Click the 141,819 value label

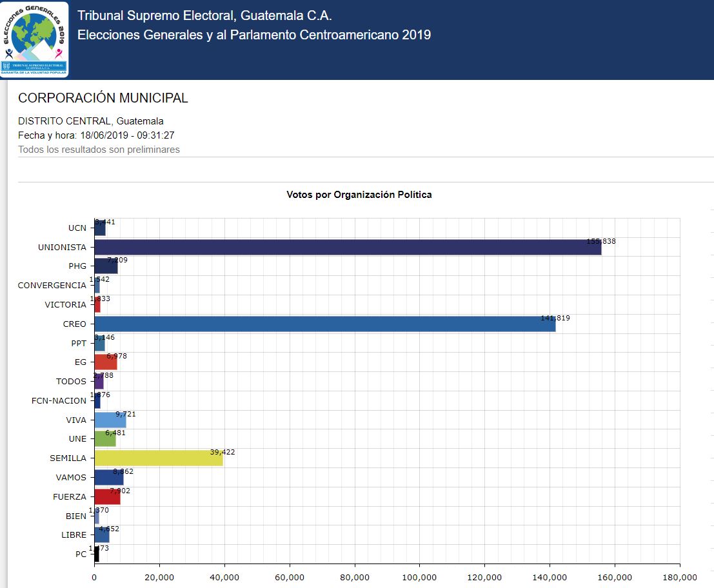(555, 318)
